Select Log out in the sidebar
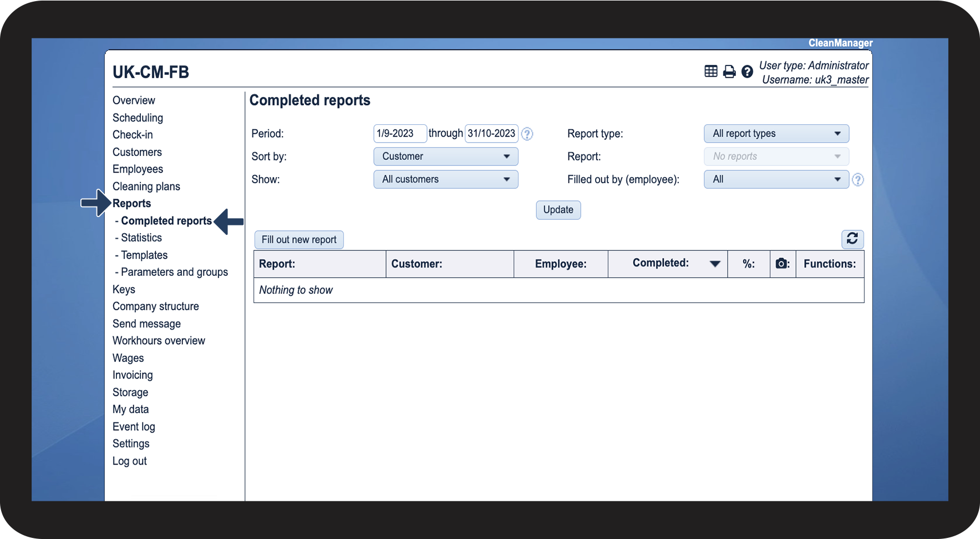Image resolution: width=980 pixels, height=539 pixels. click(130, 461)
